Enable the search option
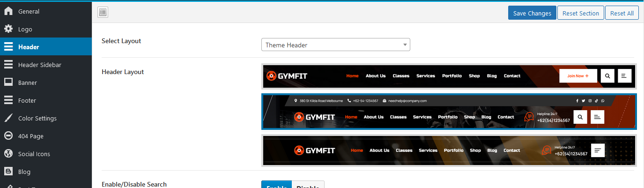Screen dimensions: 644x188 pos(276,184)
